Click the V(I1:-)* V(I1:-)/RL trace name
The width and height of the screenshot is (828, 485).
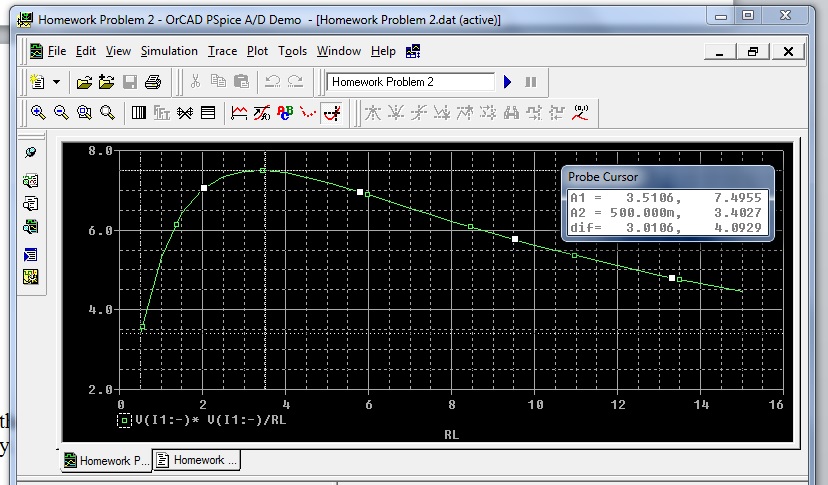pos(210,420)
